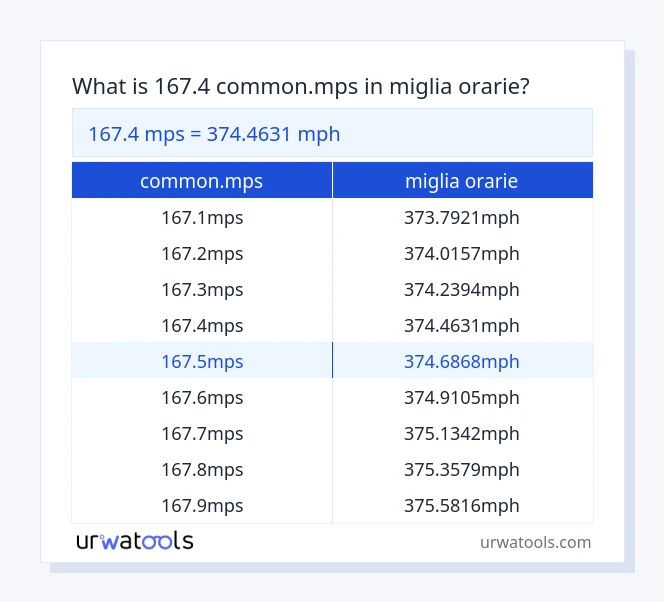Image resolution: width=664 pixels, height=602 pixels.
Task: Select the miglia orarie column header
Action: click(x=462, y=181)
